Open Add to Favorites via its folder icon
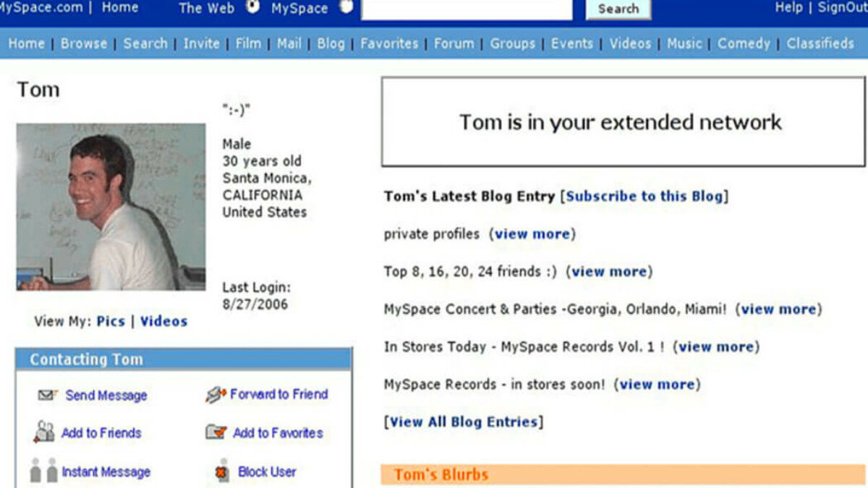Screen dimensions: 868x488 (x=216, y=433)
